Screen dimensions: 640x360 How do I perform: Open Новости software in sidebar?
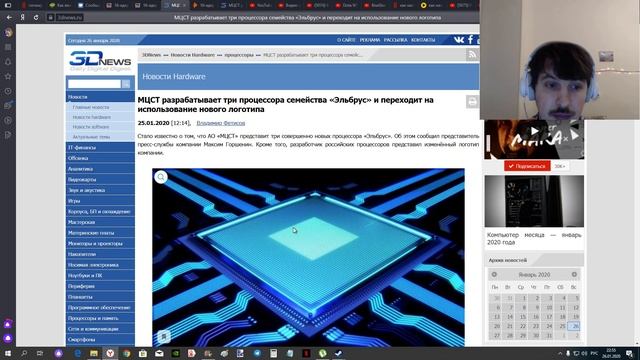tap(91, 127)
